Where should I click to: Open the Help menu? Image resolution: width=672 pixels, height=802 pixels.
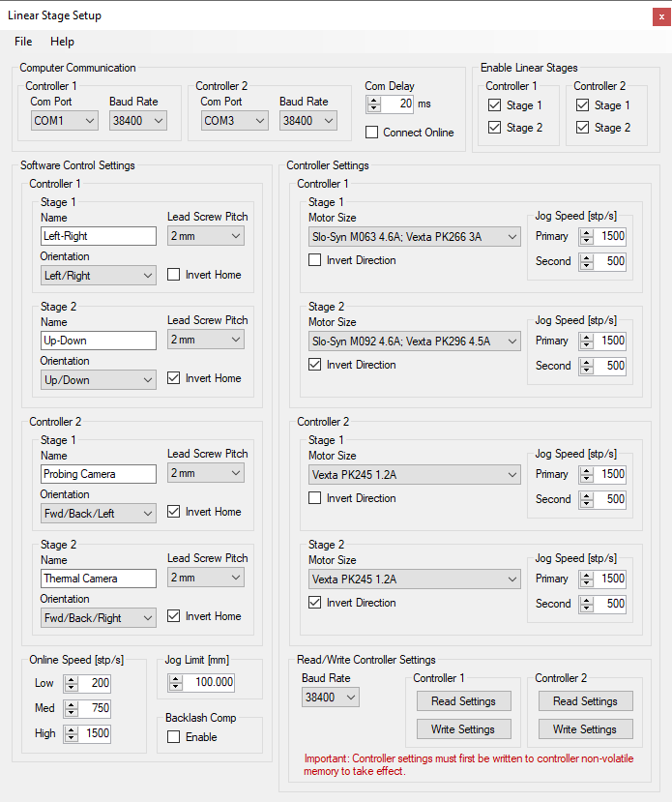(x=62, y=42)
